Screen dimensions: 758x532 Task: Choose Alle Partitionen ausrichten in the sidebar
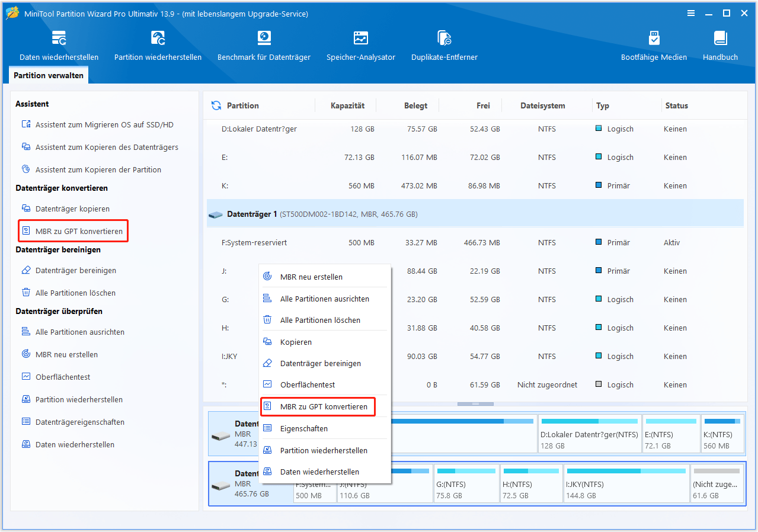(73, 332)
